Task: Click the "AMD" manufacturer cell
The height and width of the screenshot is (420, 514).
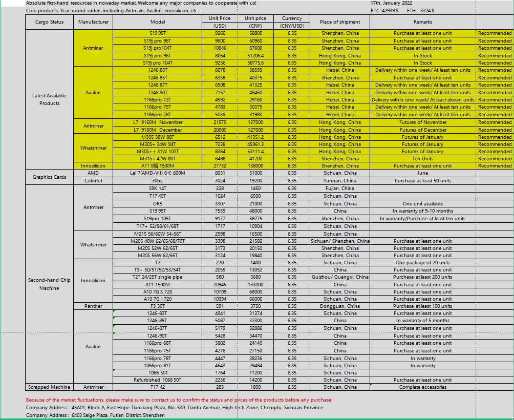Action: pyautogui.click(x=93, y=173)
